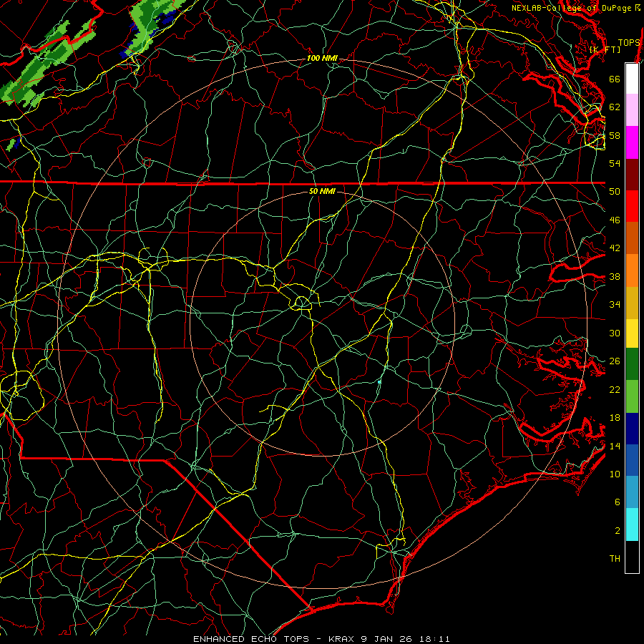Select the cyan legend color swatch
The width and height of the screenshot is (644, 644).
click(x=632, y=525)
